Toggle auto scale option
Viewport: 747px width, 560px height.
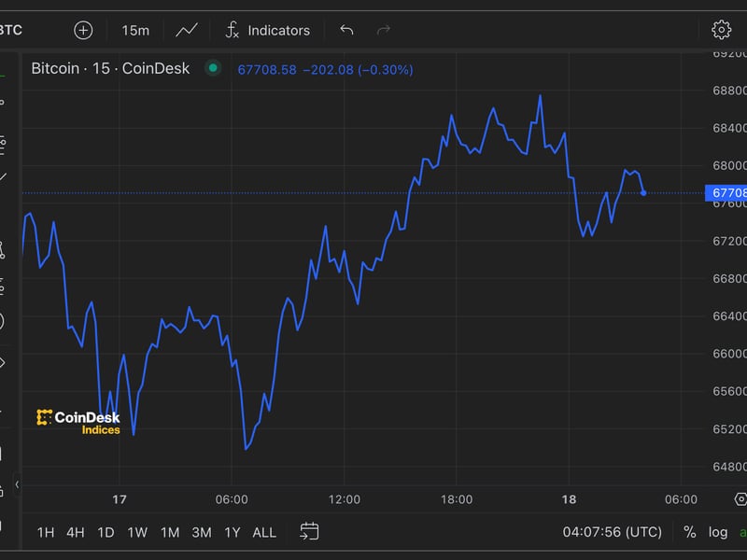(742, 532)
